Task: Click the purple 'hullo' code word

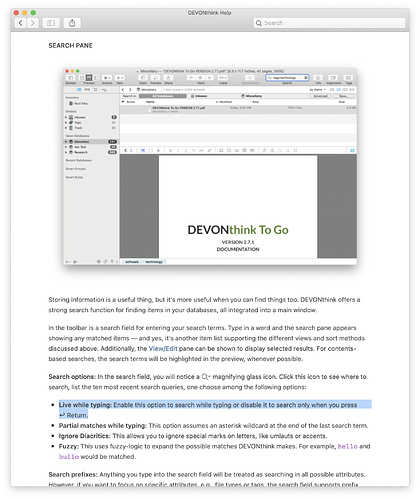Action: point(69,456)
